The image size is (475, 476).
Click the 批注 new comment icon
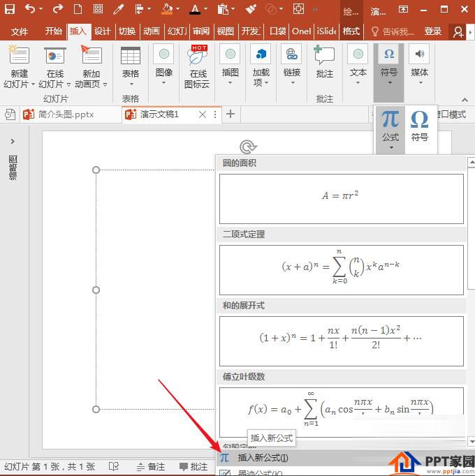click(x=324, y=55)
